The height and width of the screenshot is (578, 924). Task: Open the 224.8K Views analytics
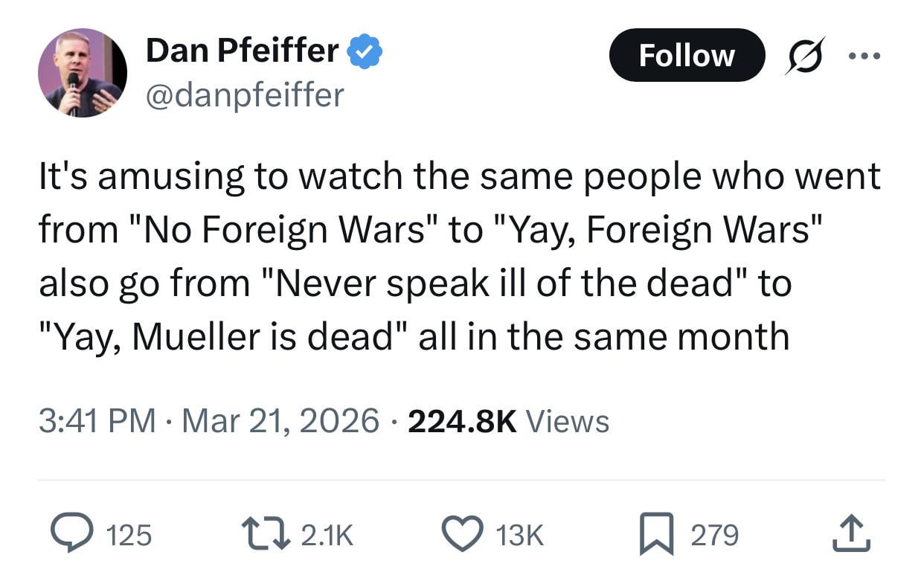tap(509, 421)
